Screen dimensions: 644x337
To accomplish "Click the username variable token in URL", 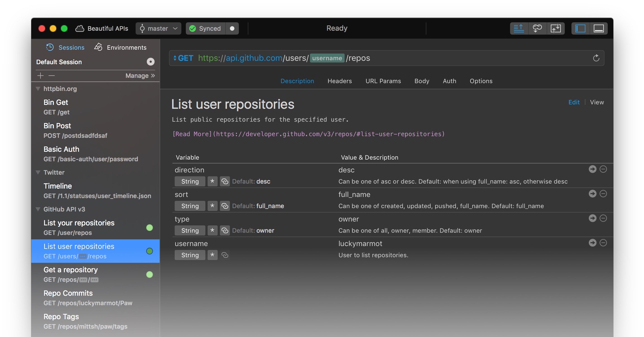I will [327, 58].
